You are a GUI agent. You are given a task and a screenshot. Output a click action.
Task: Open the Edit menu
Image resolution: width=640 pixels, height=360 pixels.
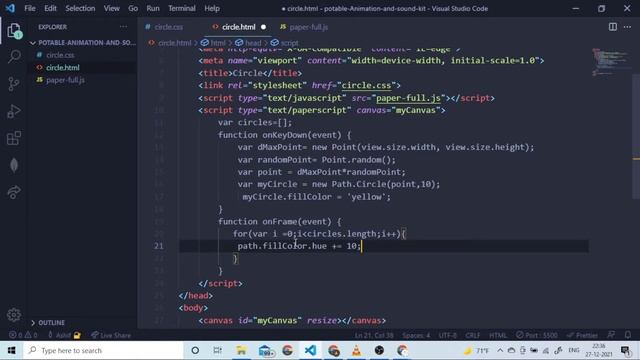51,8
